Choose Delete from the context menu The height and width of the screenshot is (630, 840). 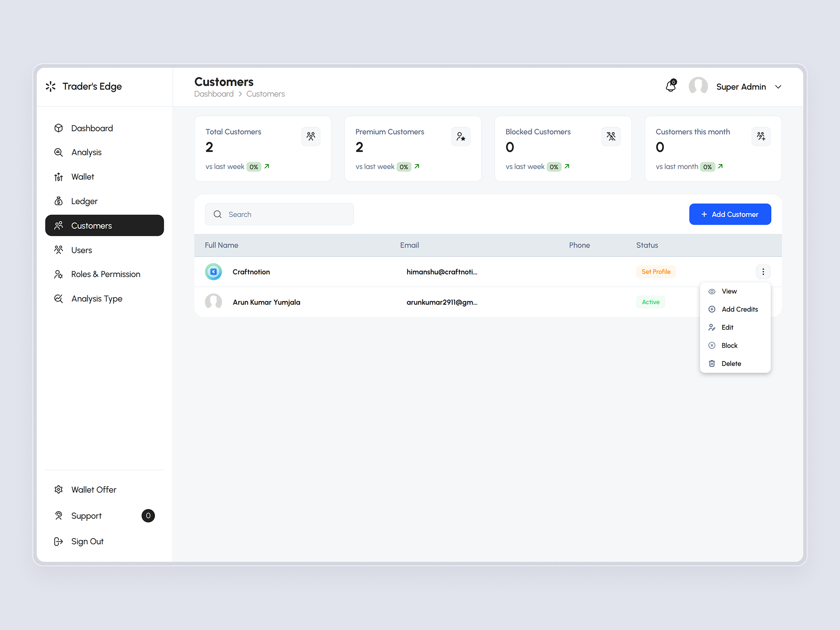731,363
